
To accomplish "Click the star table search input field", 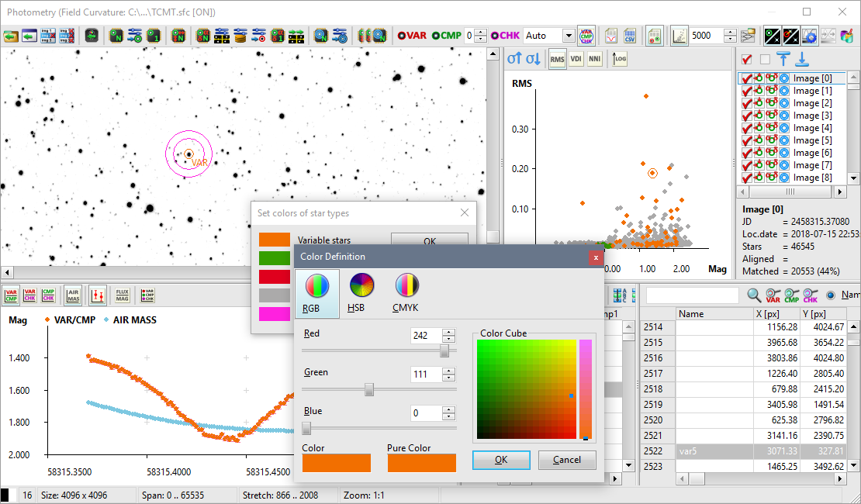I will click(693, 295).
